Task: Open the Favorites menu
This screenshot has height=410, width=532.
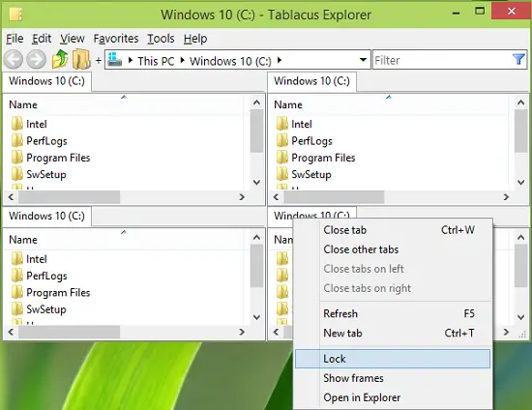Action: click(x=116, y=39)
